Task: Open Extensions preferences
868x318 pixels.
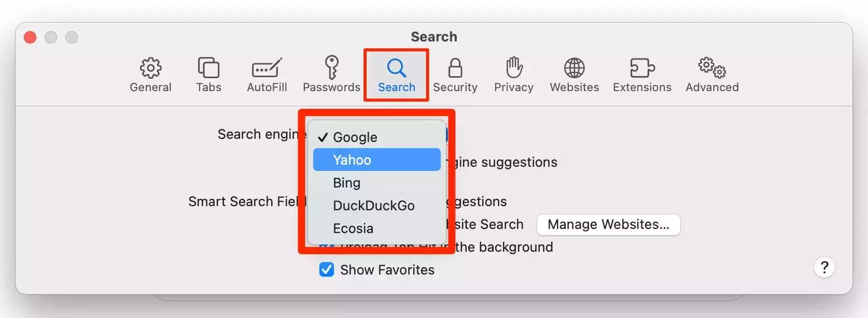Action: [x=642, y=75]
